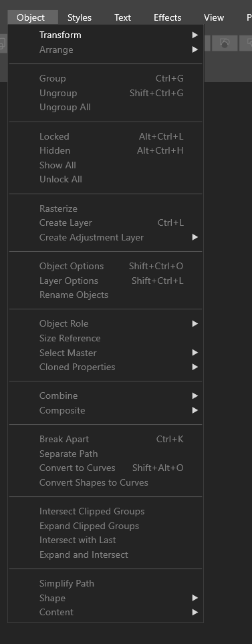Expand Create Adjustment Layer submenu
This screenshot has height=644, width=252.
106,237
